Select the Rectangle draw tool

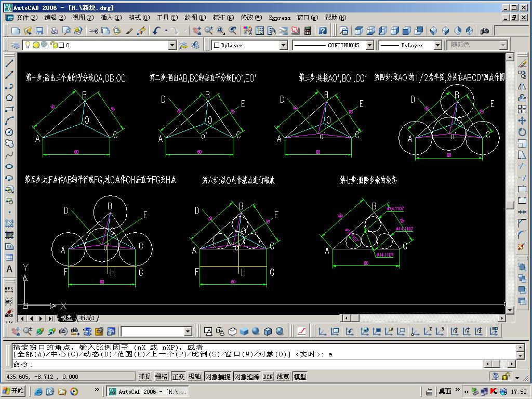click(x=9, y=109)
